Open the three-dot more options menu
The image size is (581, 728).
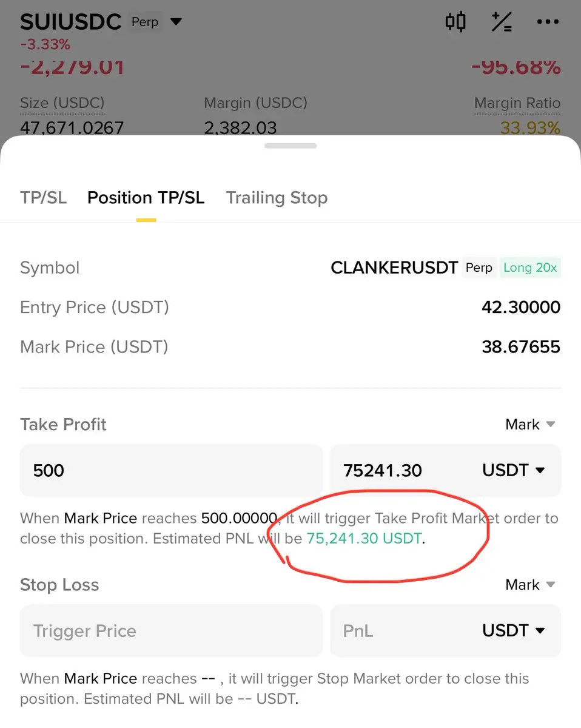[x=548, y=22]
